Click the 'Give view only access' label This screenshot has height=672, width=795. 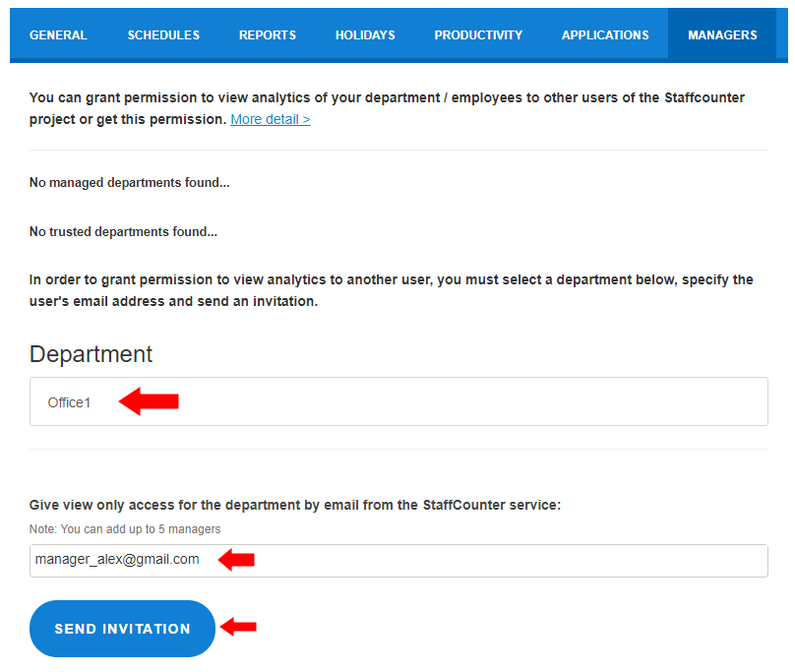tap(295, 505)
